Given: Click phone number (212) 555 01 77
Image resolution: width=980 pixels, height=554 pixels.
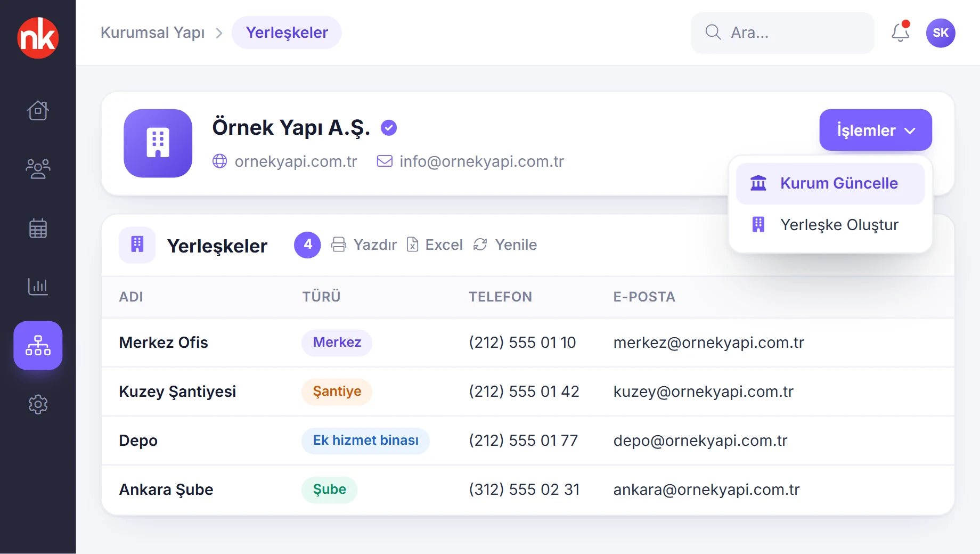Looking at the screenshot, I should point(523,441).
